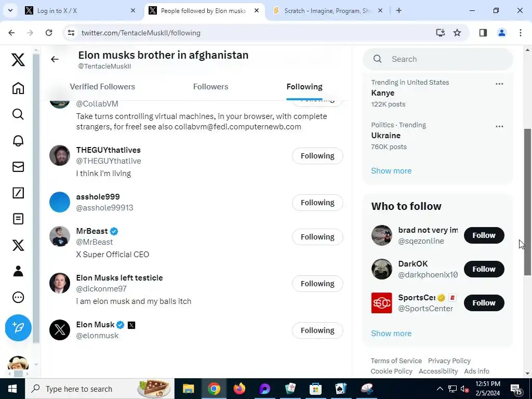Open MrBeast profile avatar
Viewport: 532px width, 399px height.
pyautogui.click(x=60, y=236)
